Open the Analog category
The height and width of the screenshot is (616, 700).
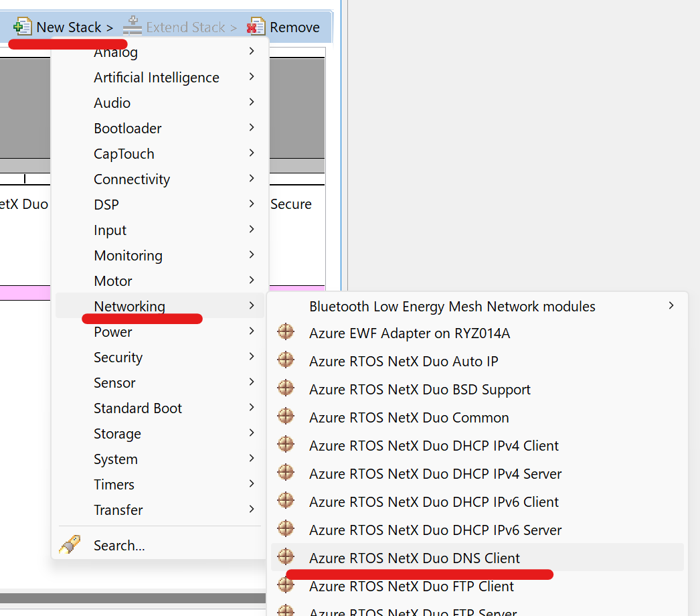pos(160,52)
